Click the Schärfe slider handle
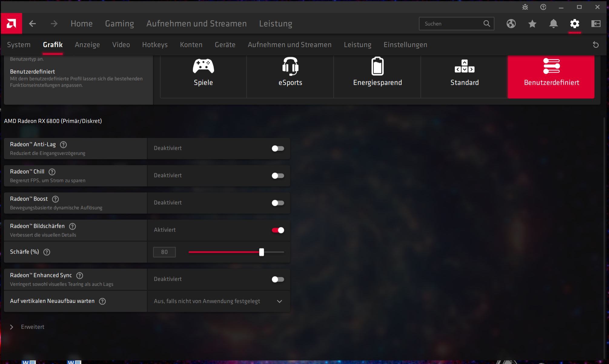Screen dimensions: 609x364 262,252
